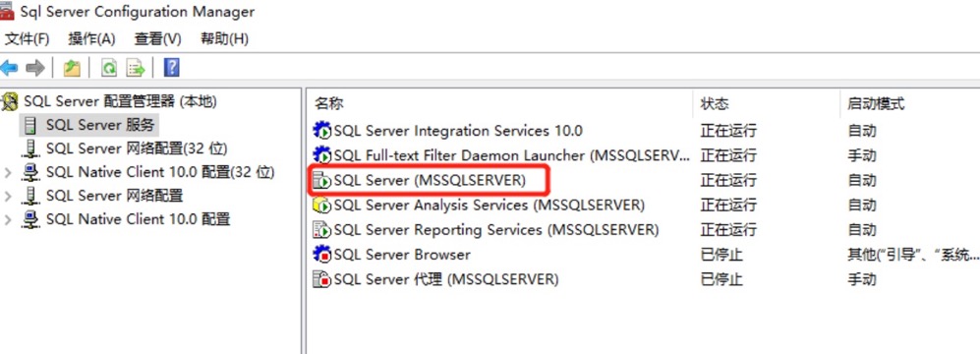Viewport: 980px width, 354px height.
Task: Select SQL Server Integration Services 10.0 row
Action: (x=458, y=131)
